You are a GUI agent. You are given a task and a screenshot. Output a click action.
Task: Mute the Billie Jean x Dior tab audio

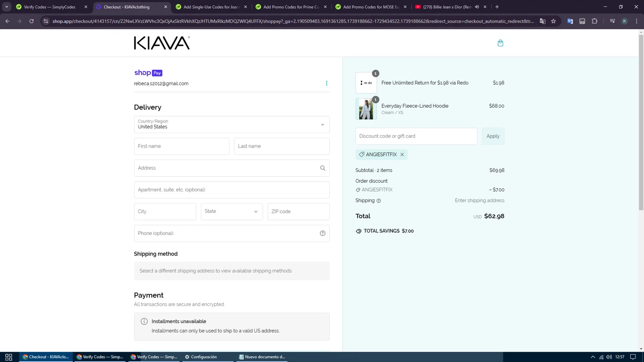tap(477, 7)
